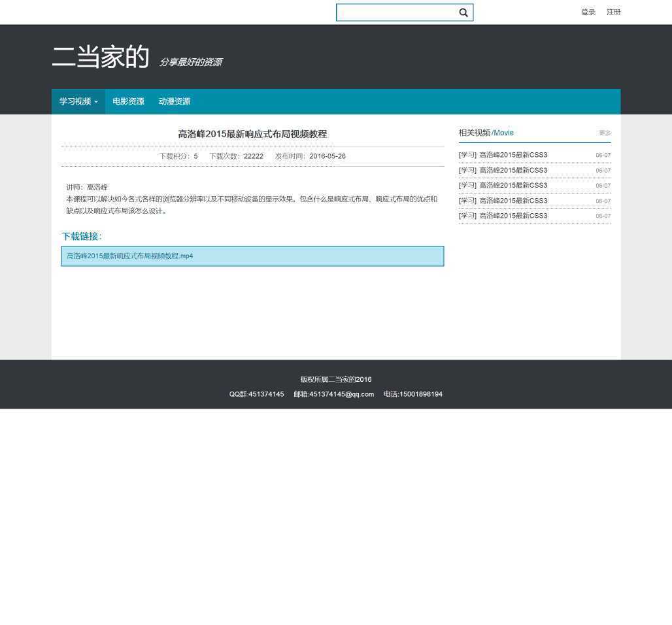672x625 pixels.
Task: Click the article title 高洛峰2015最新响应式布局视频教程
Action: coord(252,134)
